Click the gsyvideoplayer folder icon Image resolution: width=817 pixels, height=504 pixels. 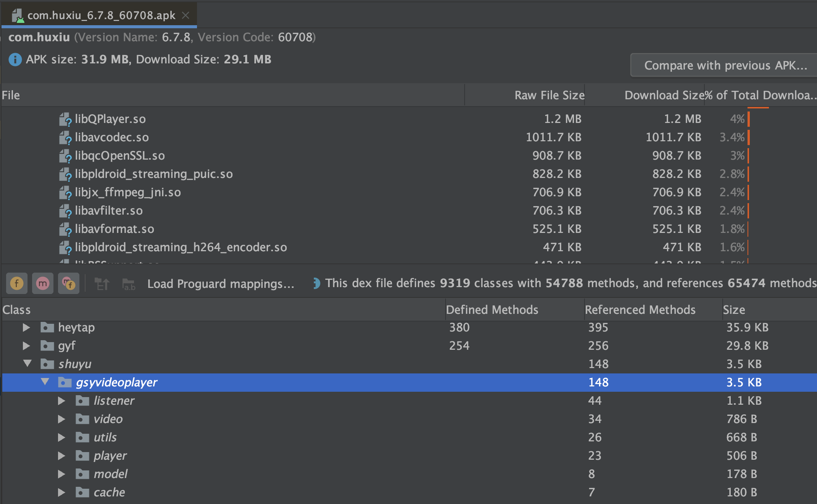pos(65,382)
